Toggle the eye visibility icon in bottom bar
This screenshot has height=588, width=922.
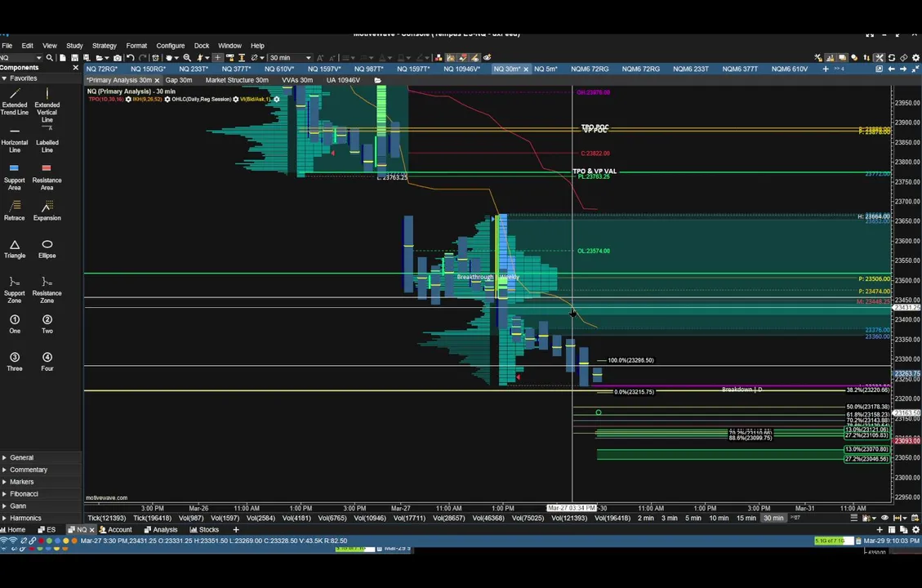click(884, 518)
